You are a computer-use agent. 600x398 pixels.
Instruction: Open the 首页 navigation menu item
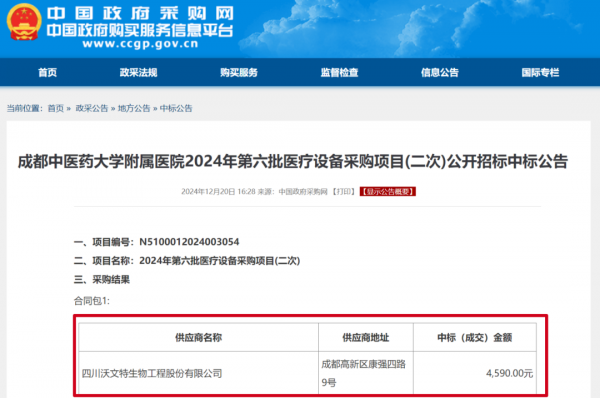[47, 72]
